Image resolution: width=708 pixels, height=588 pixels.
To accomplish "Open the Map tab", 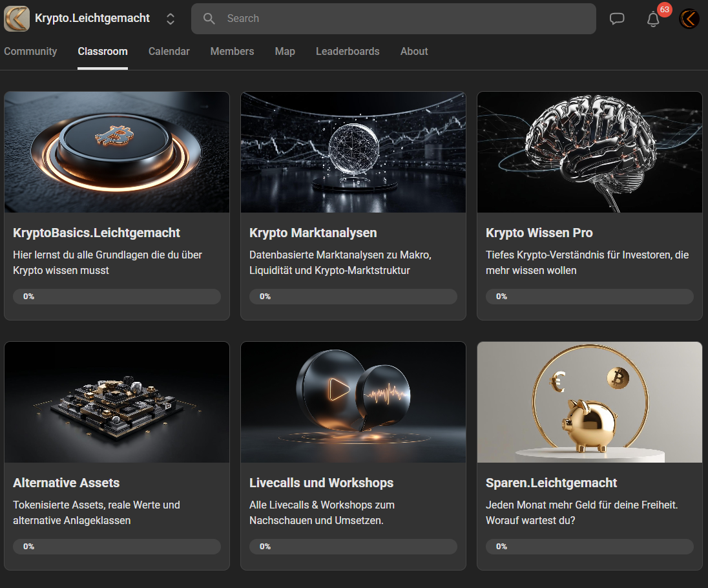I will (285, 52).
